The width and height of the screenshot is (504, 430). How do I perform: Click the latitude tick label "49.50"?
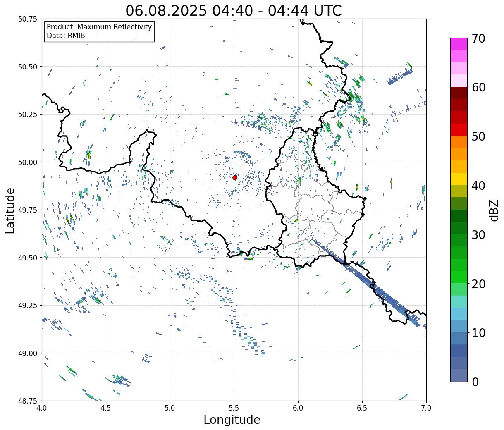click(28, 258)
